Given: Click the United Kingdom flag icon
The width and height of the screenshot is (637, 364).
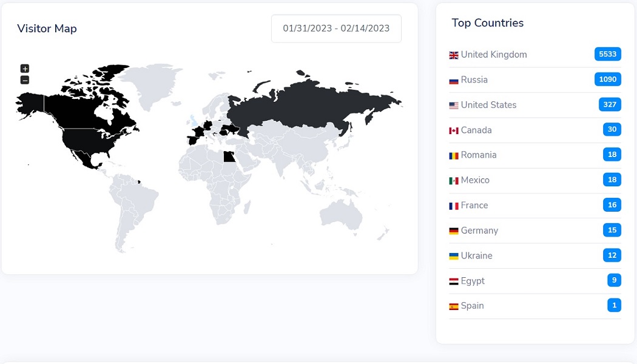Looking at the screenshot, I should 454,55.
